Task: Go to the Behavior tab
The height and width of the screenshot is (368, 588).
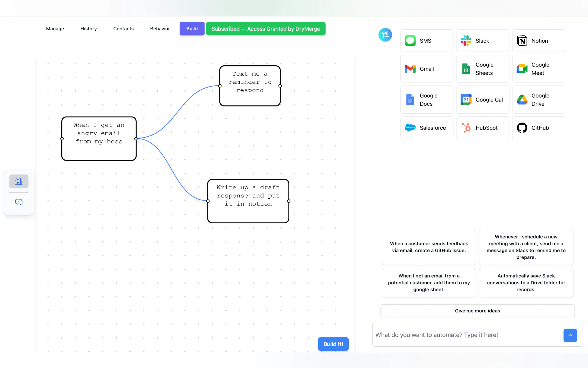Action: (160, 29)
